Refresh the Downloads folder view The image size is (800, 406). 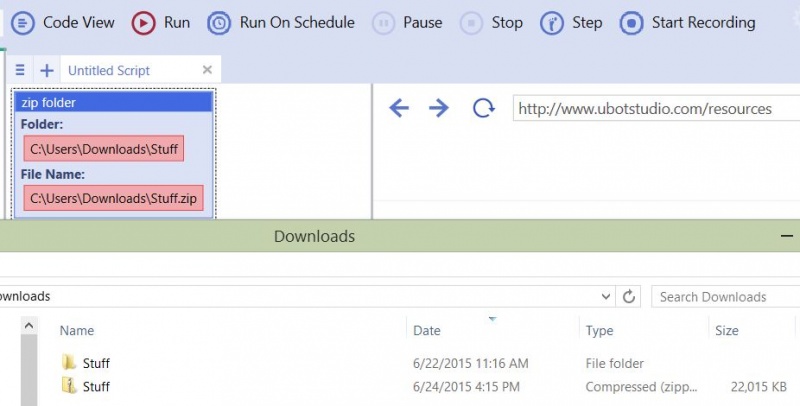click(x=629, y=296)
